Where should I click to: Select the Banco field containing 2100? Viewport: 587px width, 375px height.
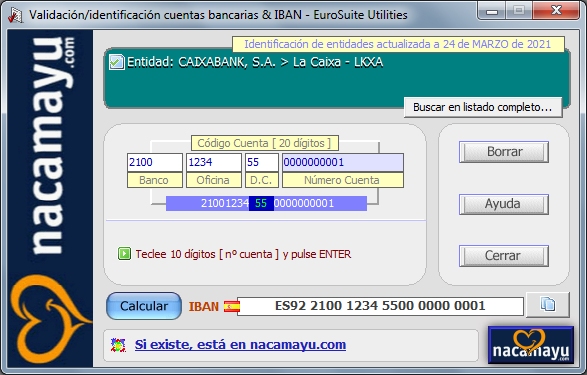click(155, 162)
